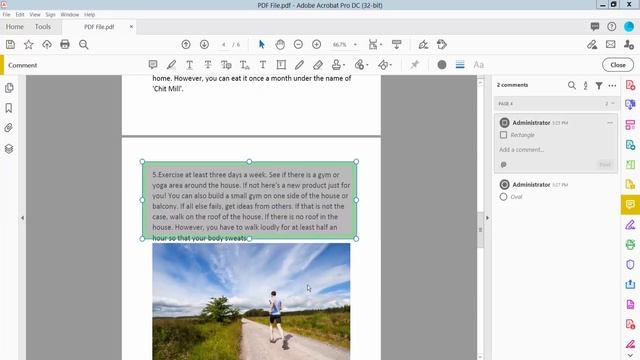The height and width of the screenshot is (360, 640).
Task: Select the Replace text tool
Action: point(226,65)
